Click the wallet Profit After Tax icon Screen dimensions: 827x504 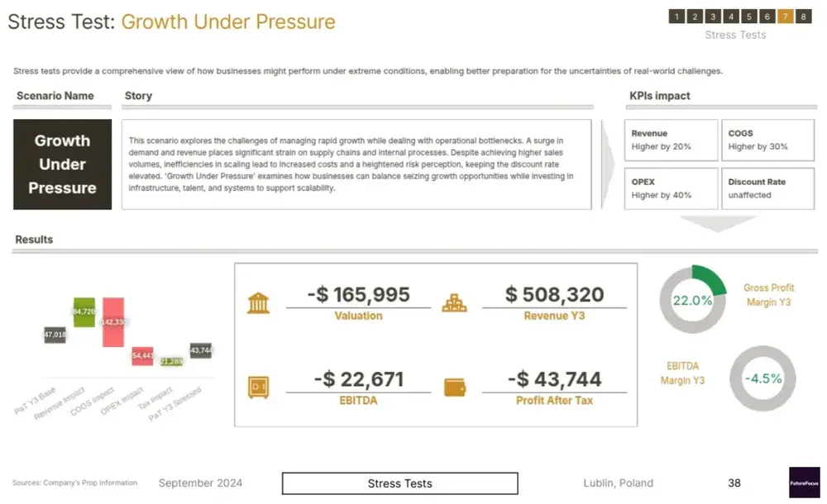pos(455,387)
